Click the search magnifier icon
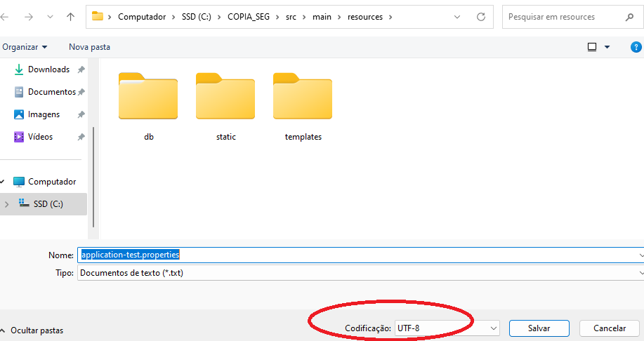This screenshot has height=341, width=644. tap(629, 17)
